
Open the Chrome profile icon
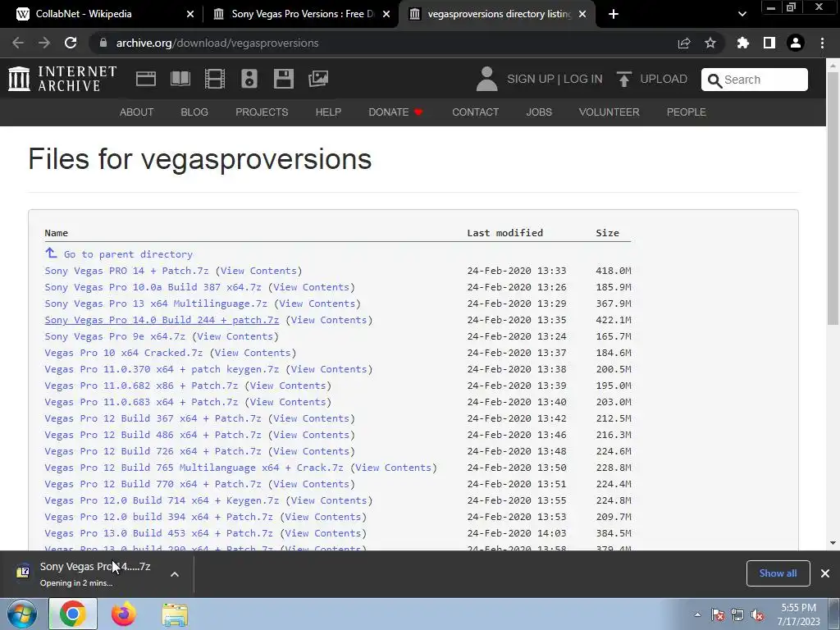pos(796,43)
